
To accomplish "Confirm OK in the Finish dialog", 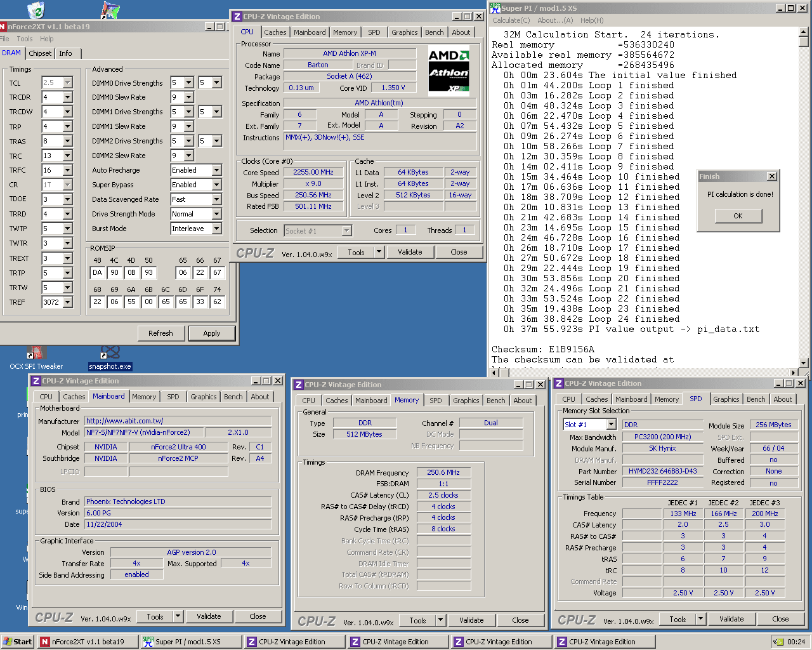I will [738, 216].
